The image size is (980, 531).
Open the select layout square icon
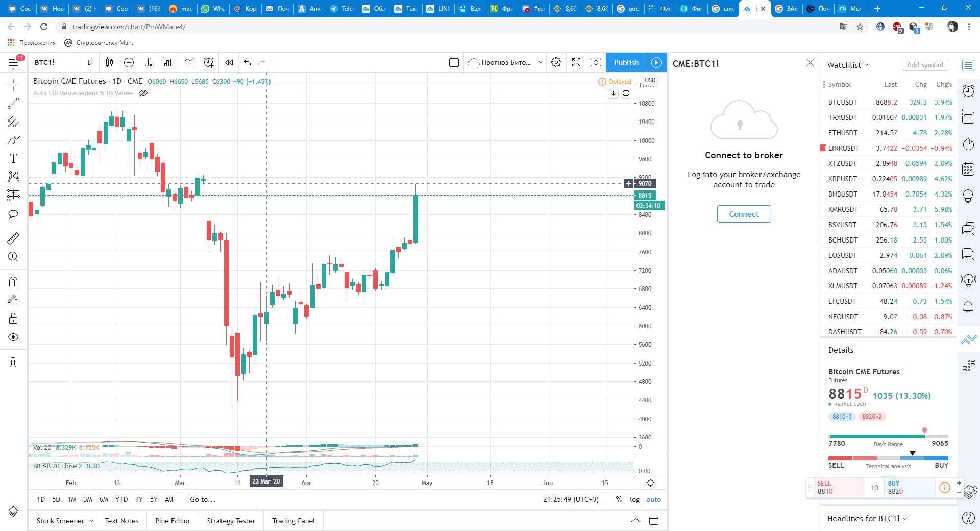pyautogui.click(x=454, y=62)
